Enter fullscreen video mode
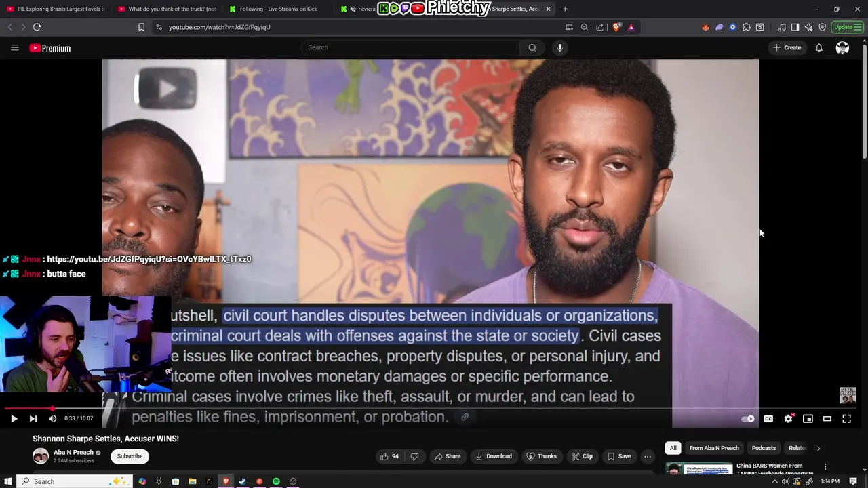 pos(846,419)
